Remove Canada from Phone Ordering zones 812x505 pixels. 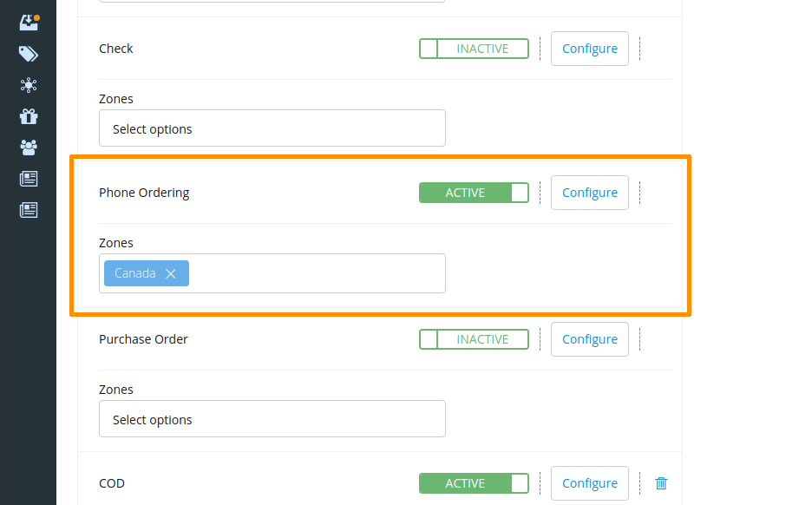[171, 273]
